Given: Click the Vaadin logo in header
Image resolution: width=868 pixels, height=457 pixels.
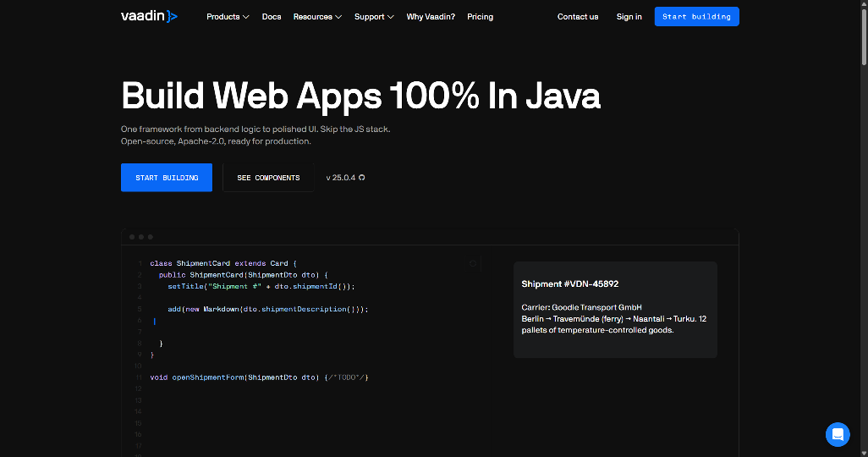Looking at the screenshot, I should pos(150,16).
